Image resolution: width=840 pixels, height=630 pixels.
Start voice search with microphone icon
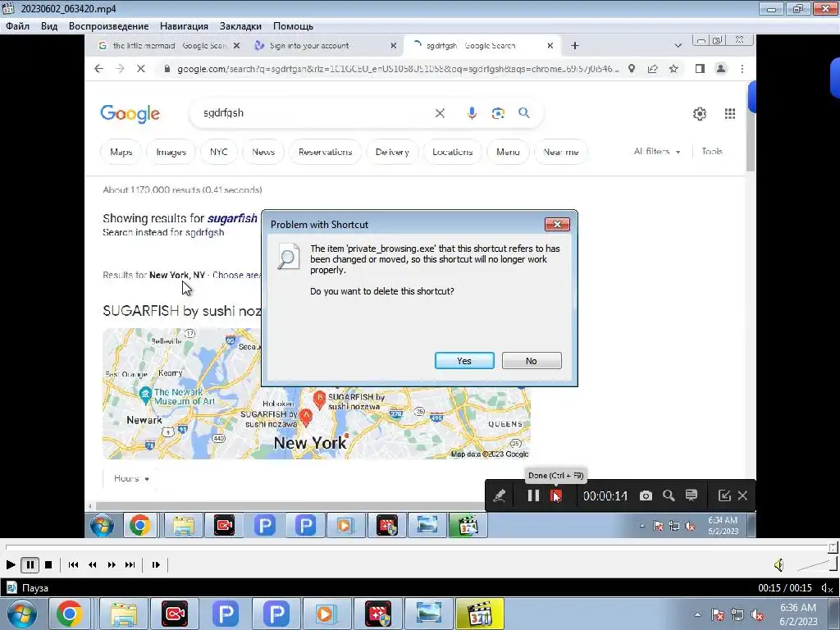472,113
